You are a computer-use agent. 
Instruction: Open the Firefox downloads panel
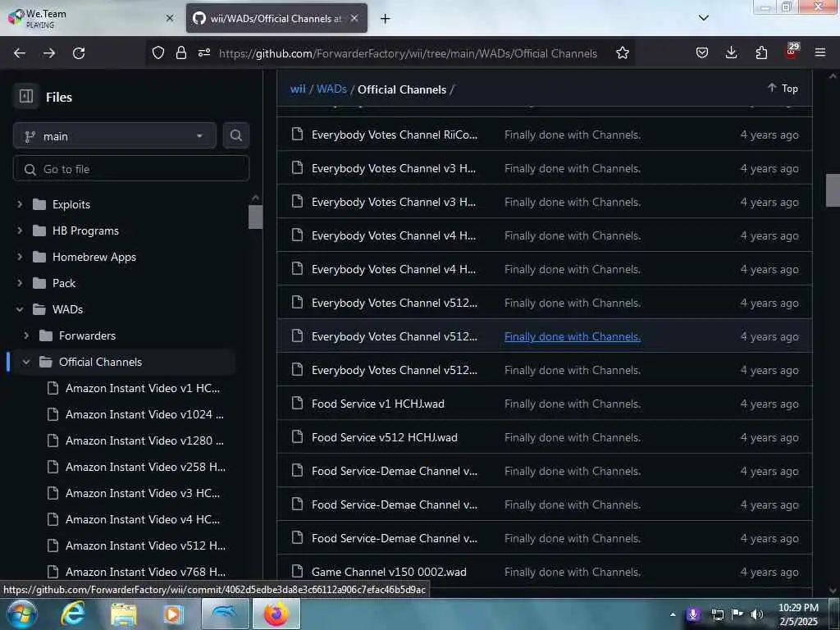click(731, 52)
